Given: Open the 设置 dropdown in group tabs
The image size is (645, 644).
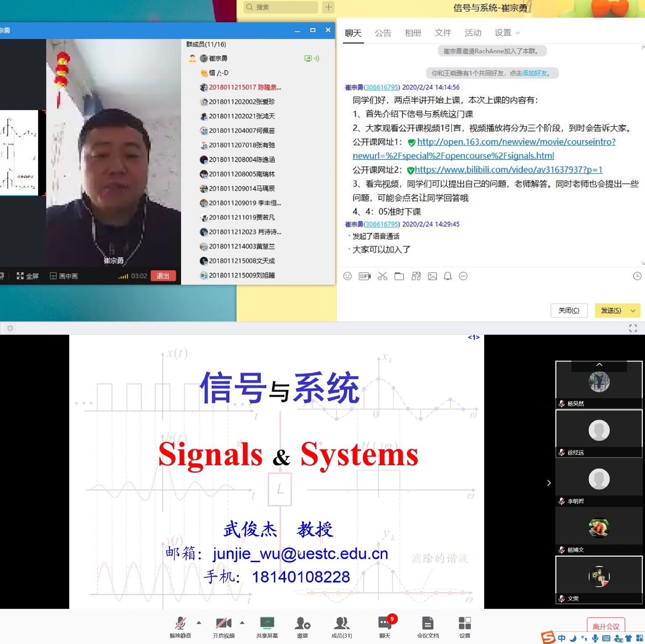Looking at the screenshot, I should (x=507, y=33).
